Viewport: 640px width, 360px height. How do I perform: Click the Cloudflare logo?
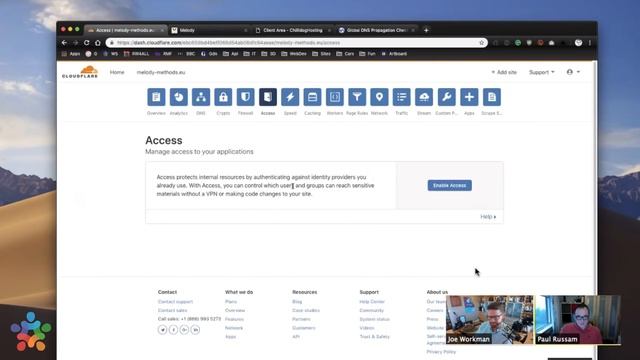[80, 72]
